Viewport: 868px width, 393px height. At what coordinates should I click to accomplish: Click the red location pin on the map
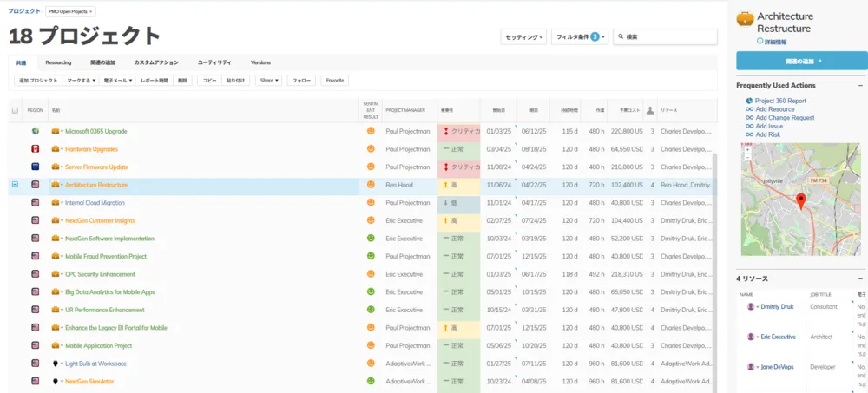800,201
